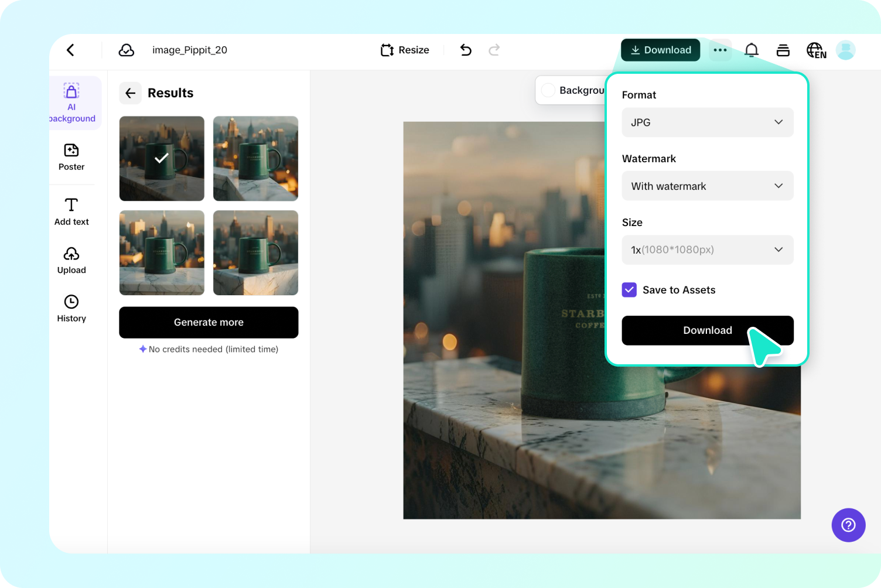Screen dimensions: 881x588
Task: Open the History panel
Action: click(71, 309)
